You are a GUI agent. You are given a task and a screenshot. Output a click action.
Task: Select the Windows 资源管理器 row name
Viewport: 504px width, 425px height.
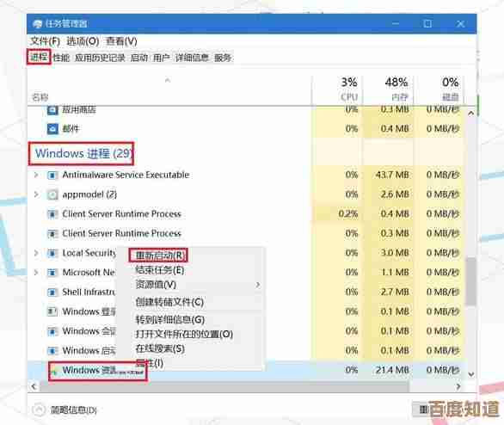102,371
